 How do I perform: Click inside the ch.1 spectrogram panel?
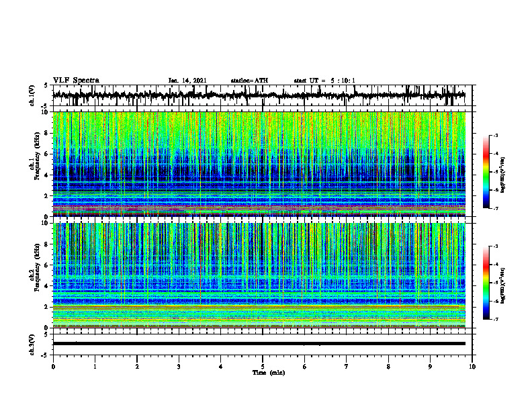pyautogui.click(x=259, y=164)
